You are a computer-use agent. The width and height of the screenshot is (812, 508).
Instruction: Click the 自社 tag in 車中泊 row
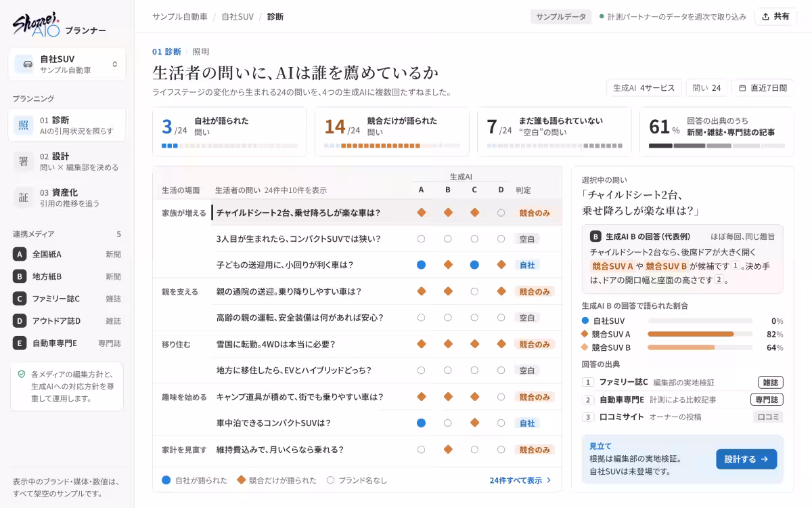tap(526, 423)
